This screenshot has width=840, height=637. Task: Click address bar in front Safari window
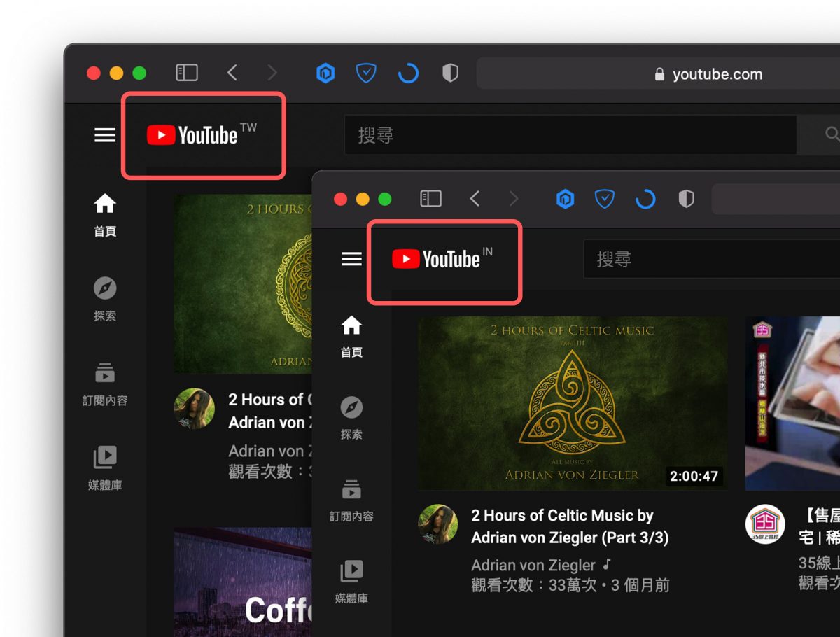pos(776,199)
